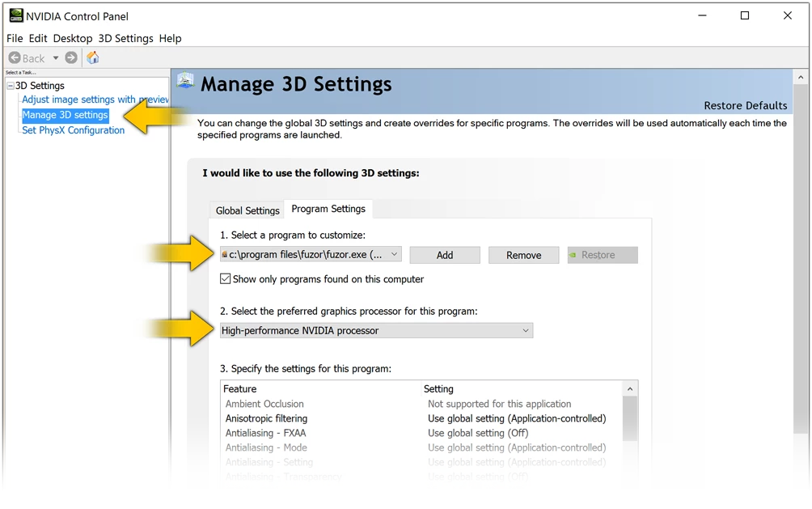Open Set PhysX Configuration
Screen dimensions: 812x509
point(73,130)
